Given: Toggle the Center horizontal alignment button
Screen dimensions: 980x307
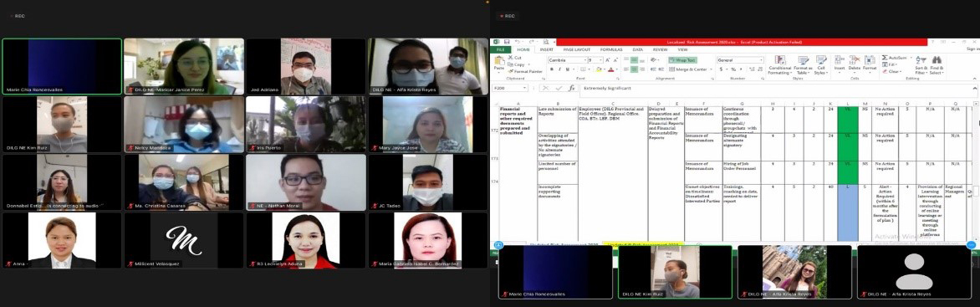Looking at the screenshot, I should pyautogui.click(x=634, y=69).
